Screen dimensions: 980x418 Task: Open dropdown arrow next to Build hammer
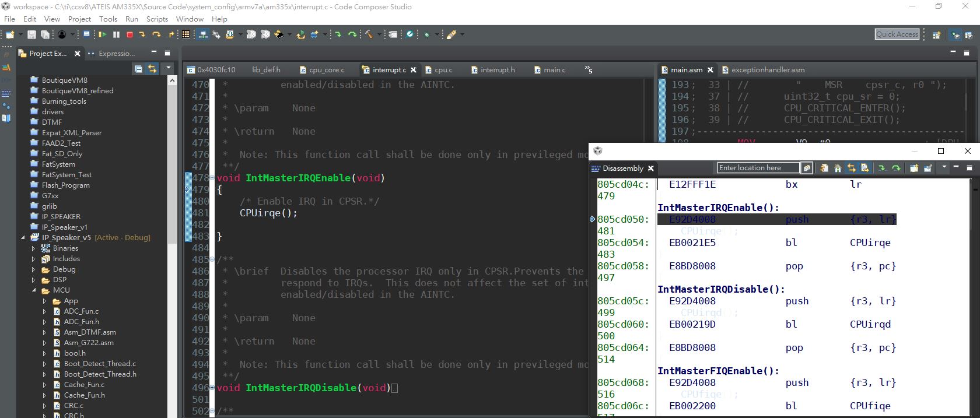[x=379, y=34]
